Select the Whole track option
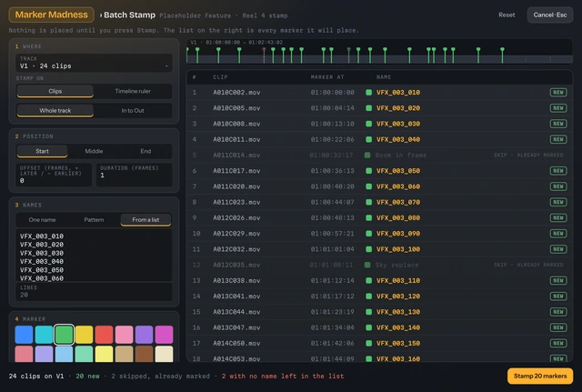The width and height of the screenshot is (582, 392). [55, 111]
